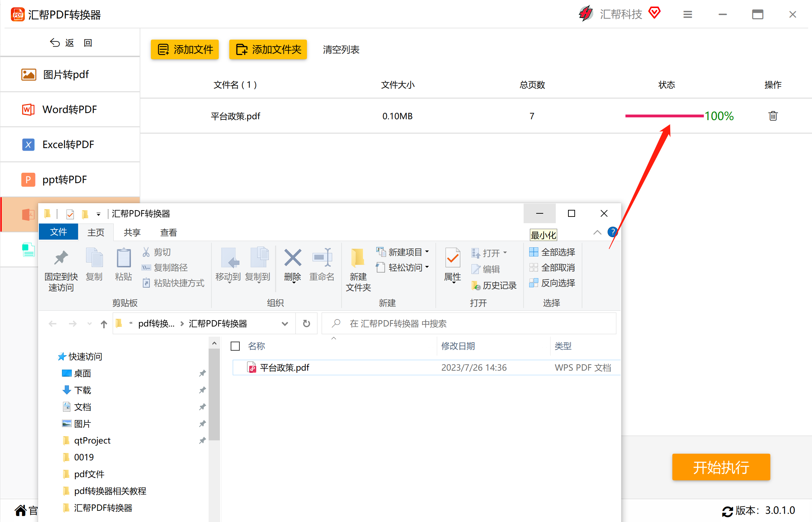Select ppt转PDF in the sidebar
Screen dimensions: 812x522
(x=70, y=179)
